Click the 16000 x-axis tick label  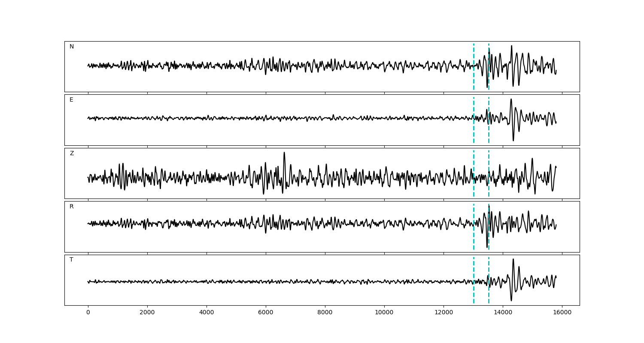point(562,313)
